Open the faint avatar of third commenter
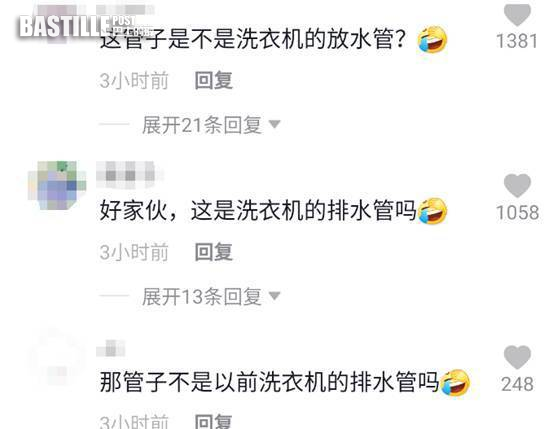Viewport: 553px width, 429px height. (57, 358)
